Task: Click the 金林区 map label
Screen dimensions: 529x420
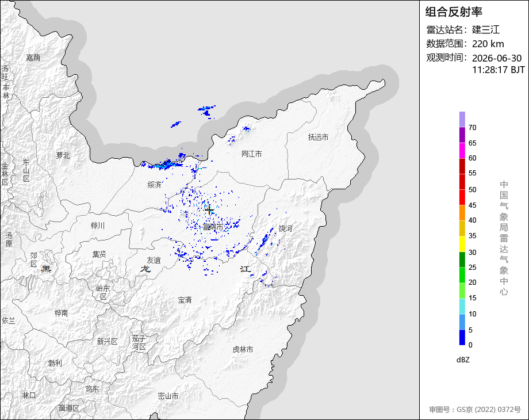Action: pos(5,174)
